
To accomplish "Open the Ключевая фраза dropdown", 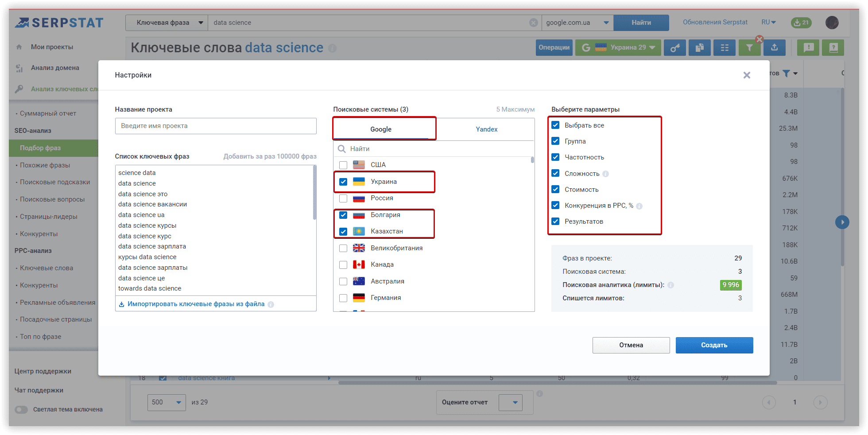I will point(167,23).
